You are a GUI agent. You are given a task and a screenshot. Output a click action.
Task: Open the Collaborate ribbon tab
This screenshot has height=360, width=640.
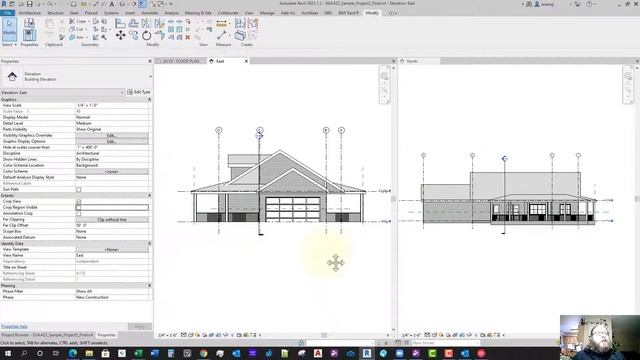click(x=228, y=13)
